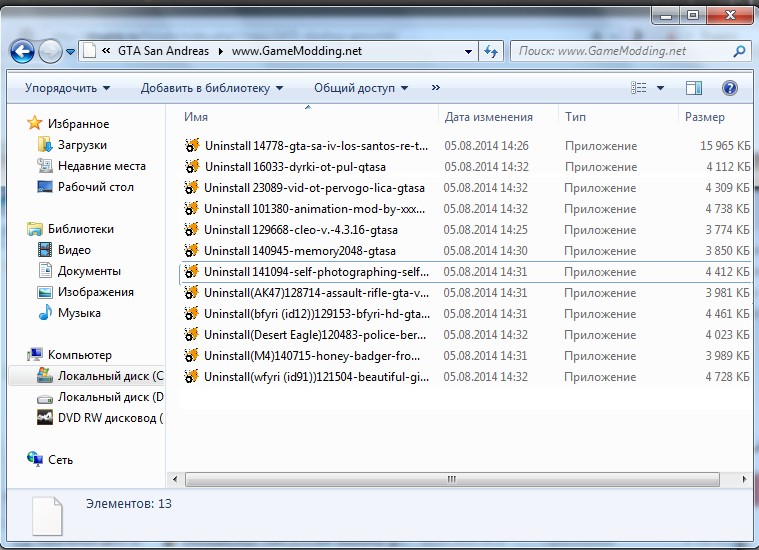Open Добавить в библиотеку dropdown

(212, 88)
